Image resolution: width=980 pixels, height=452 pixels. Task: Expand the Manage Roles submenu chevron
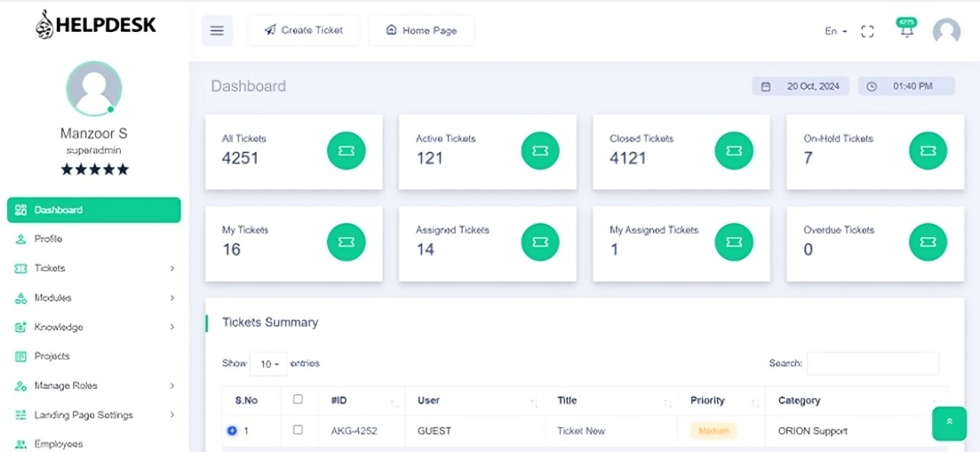(x=171, y=385)
